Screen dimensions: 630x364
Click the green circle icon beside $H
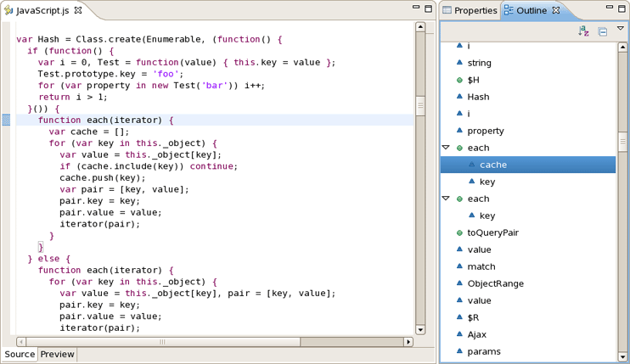pos(459,81)
